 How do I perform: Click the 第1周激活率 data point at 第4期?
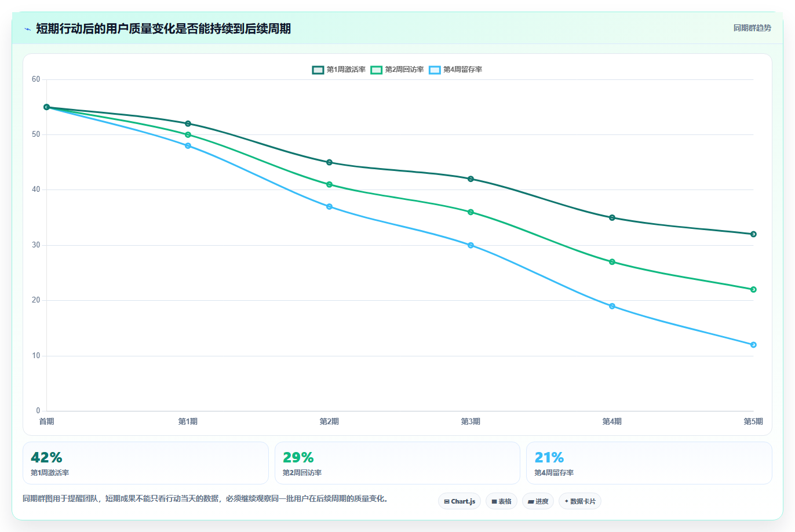click(612, 218)
